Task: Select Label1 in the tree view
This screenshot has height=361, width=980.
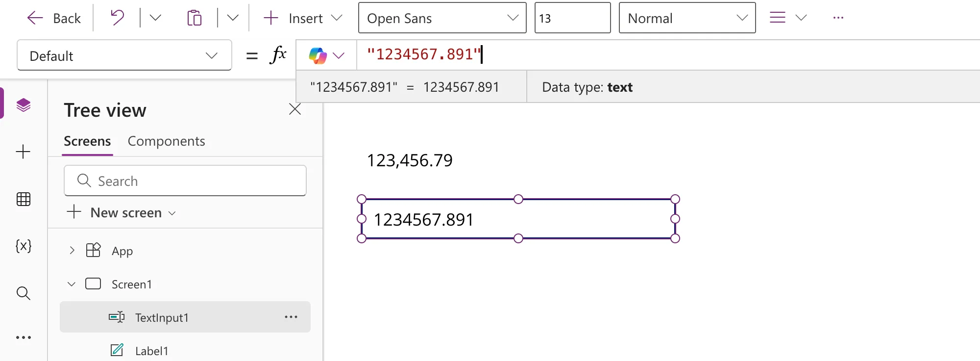Action: coord(152,351)
